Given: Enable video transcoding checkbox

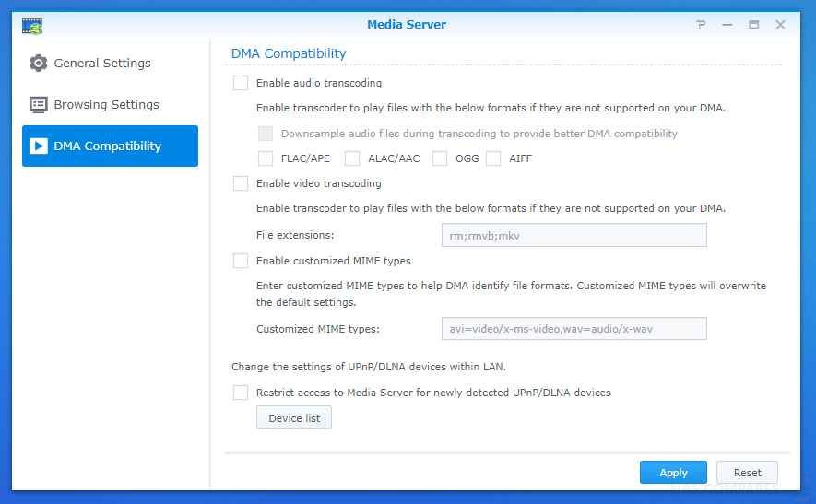Looking at the screenshot, I should tap(241, 183).
